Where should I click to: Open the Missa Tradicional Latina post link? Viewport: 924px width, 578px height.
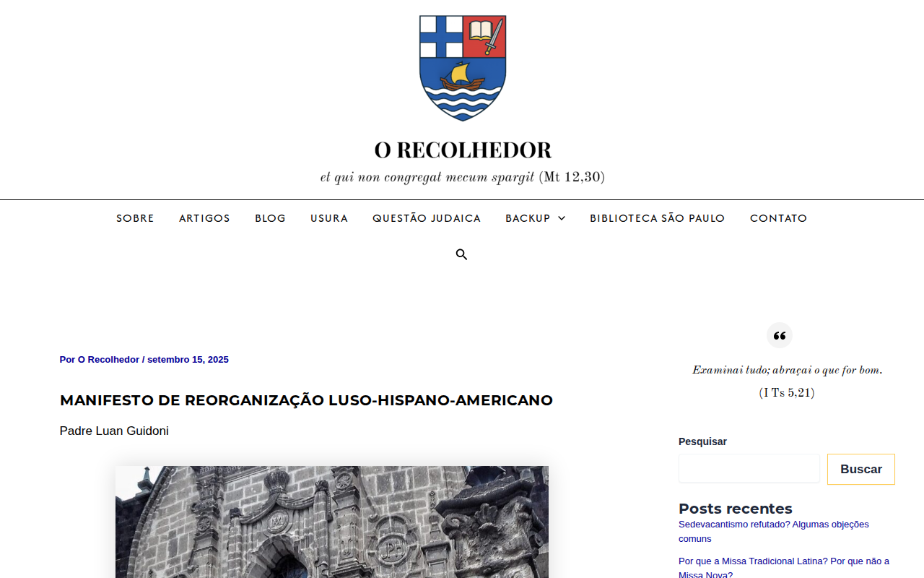click(784, 568)
